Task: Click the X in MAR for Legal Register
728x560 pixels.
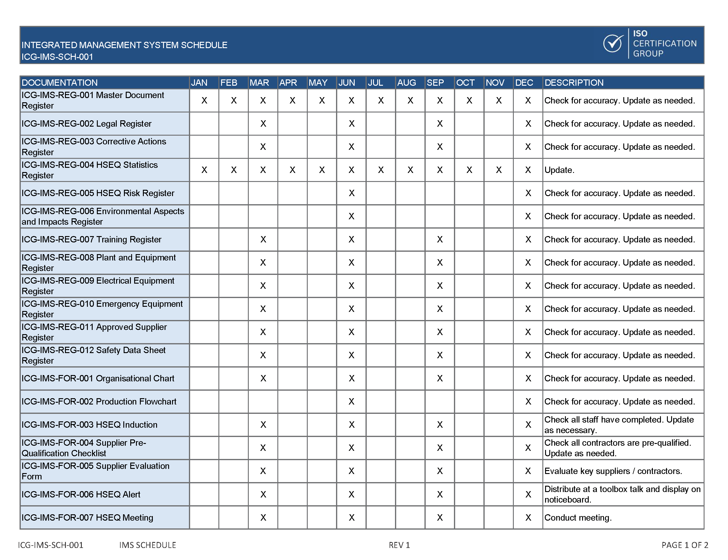Action: click(x=263, y=124)
